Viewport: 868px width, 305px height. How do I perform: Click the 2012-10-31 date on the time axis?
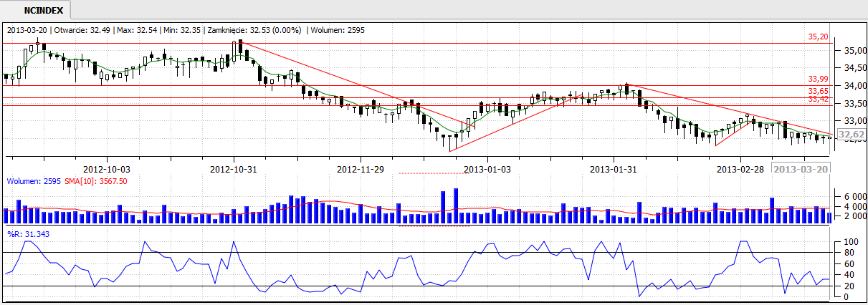coord(234,169)
